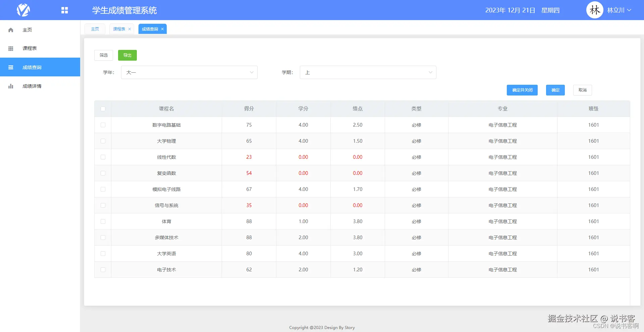Open the 学期 dropdown showing 上
The width and height of the screenshot is (644, 332).
click(368, 72)
